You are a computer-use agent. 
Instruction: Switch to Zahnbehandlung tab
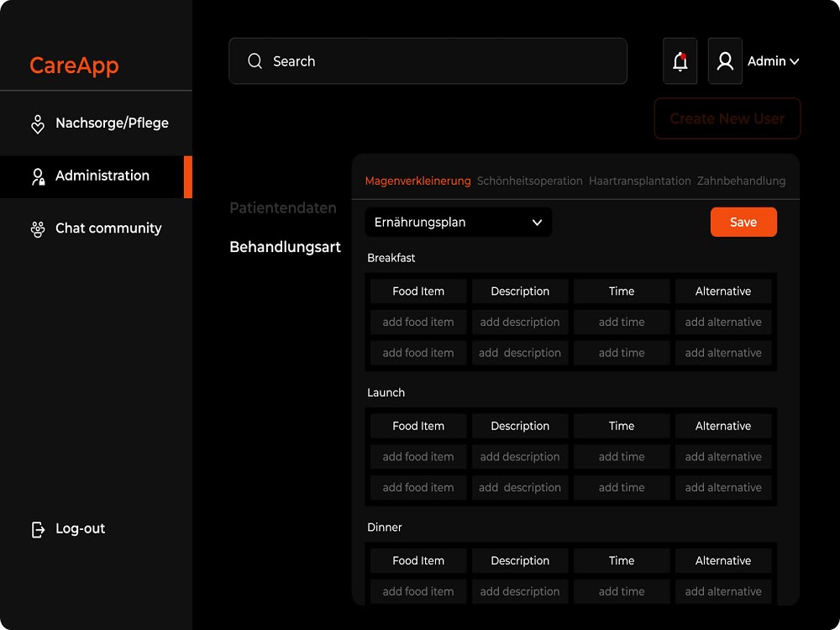point(741,181)
